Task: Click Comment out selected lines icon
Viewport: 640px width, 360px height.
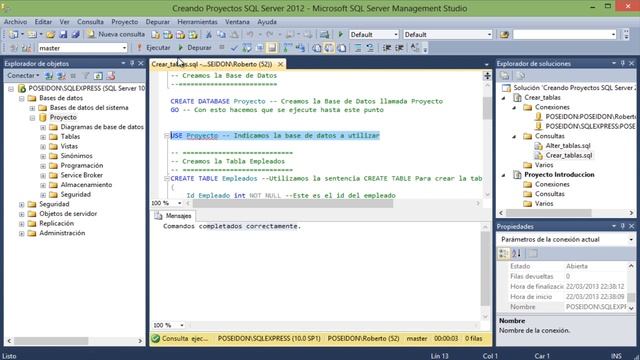Action: click(x=358, y=48)
